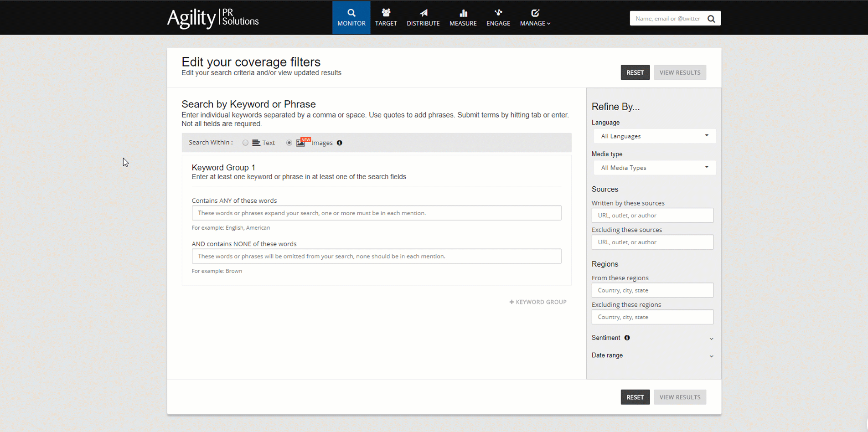The height and width of the screenshot is (432, 868).
Task: Click the Search by Keyword or Phrase heading
Action: pos(248,104)
